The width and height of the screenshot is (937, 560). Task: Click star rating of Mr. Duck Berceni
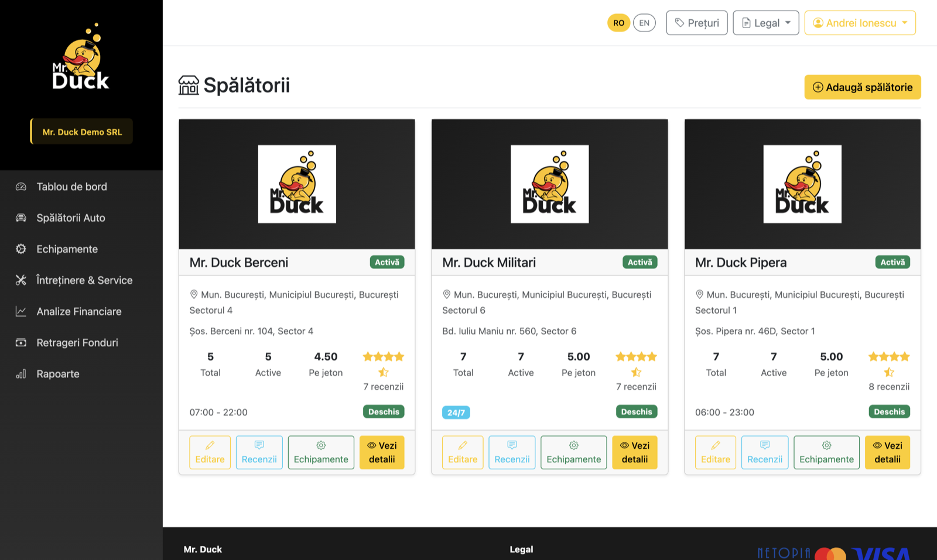[383, 364]
